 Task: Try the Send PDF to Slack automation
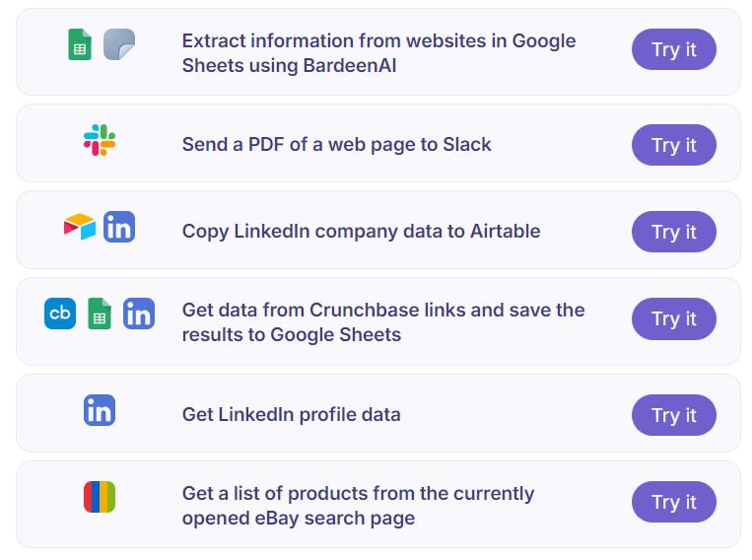click(x=674, y=145)
